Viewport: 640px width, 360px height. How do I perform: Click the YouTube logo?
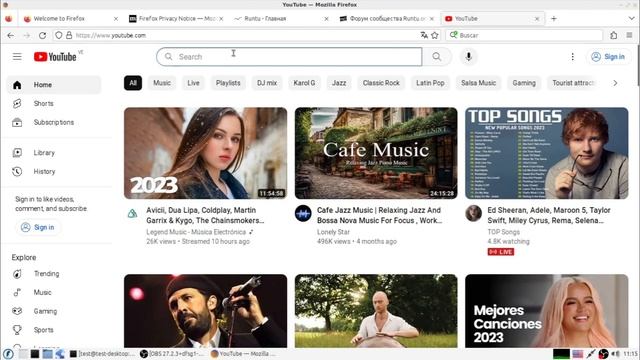[x=55, y=57]
